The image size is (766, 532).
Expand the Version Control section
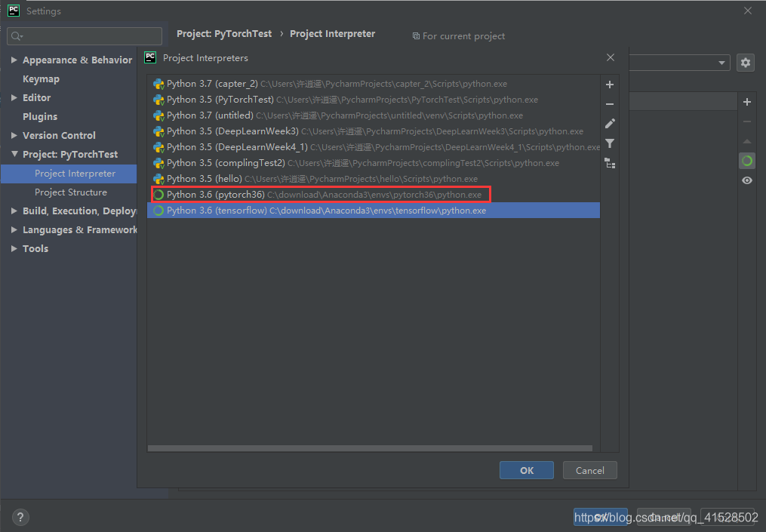click(14, 136)
